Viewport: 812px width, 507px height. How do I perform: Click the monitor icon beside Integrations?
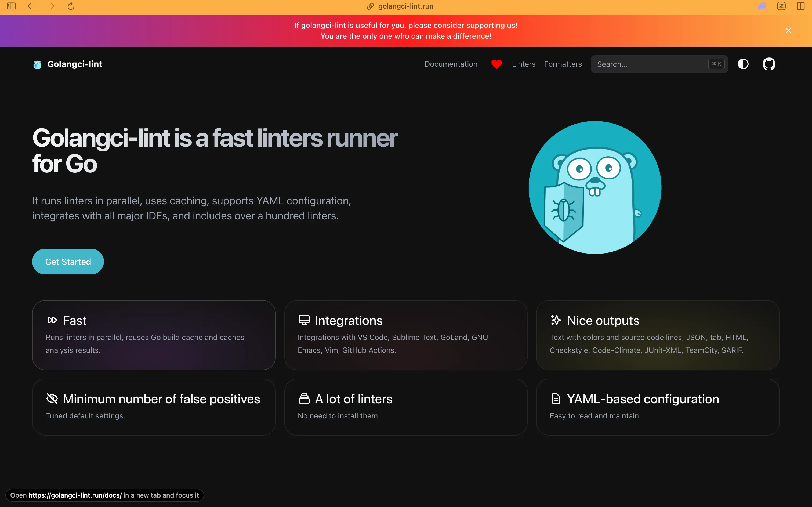pyautogui.click(x=304, y=320)
